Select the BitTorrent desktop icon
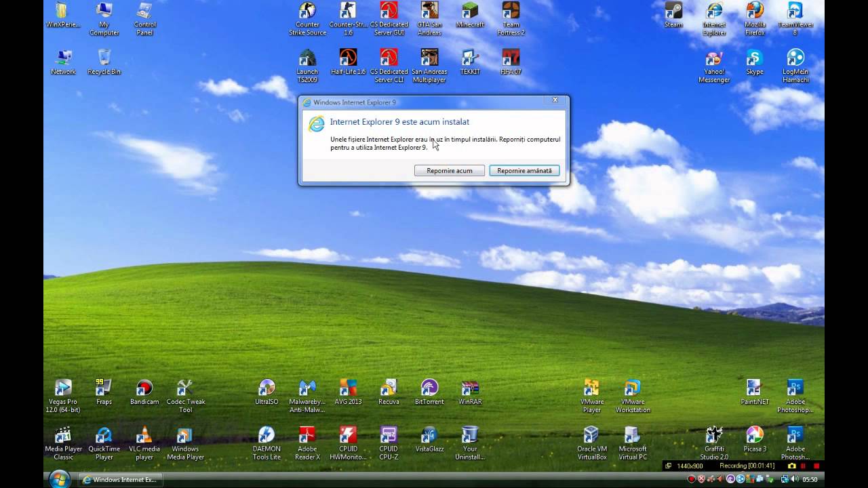 [x=429, y=392]
